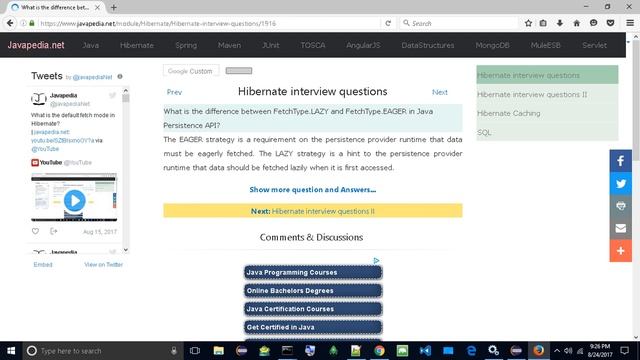Open volume control in system tray
The image size is (640, 360).
(568, 351)
